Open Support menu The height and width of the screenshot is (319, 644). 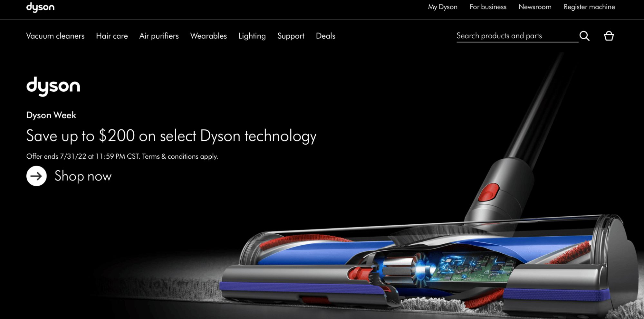[x=291, y=36]
